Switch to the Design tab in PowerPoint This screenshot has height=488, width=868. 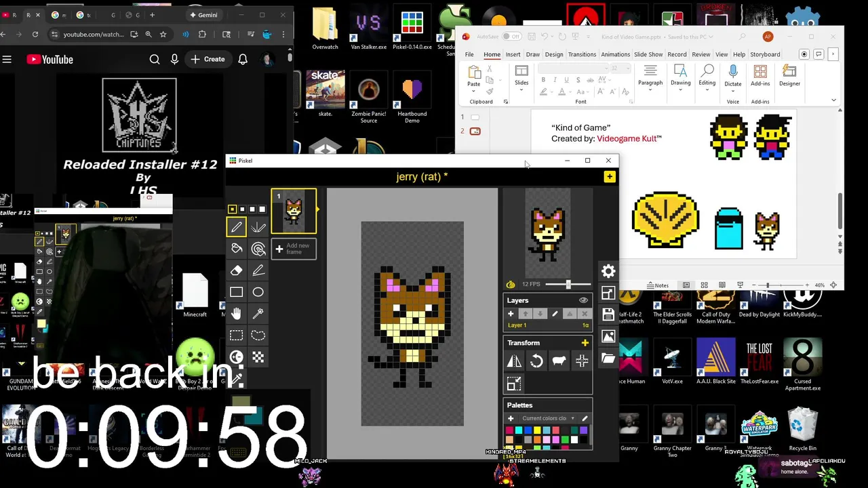[x=554, y=54]
